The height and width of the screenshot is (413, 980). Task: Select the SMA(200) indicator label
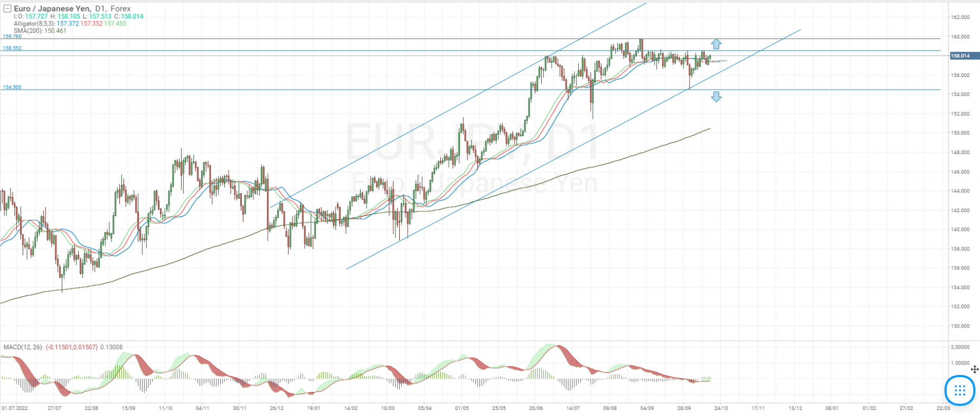(28, 31)
